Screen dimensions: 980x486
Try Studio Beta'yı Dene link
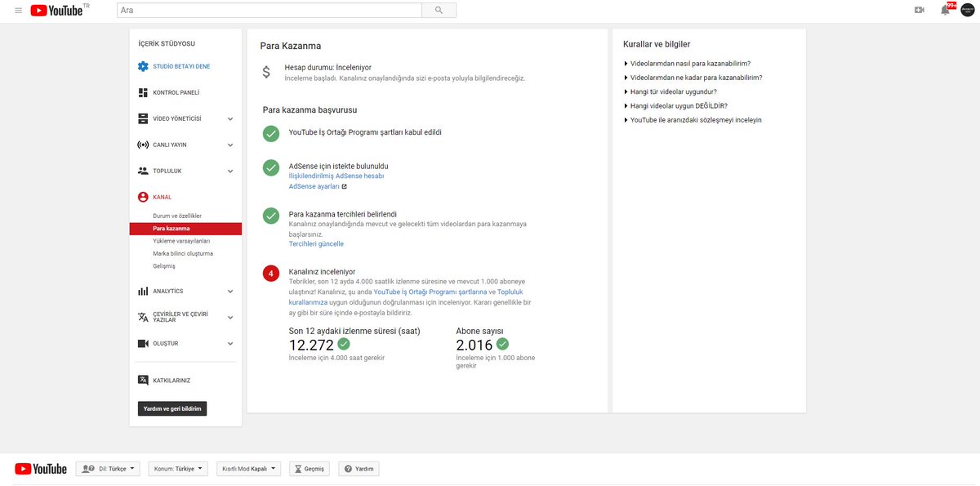click(181, 66)
